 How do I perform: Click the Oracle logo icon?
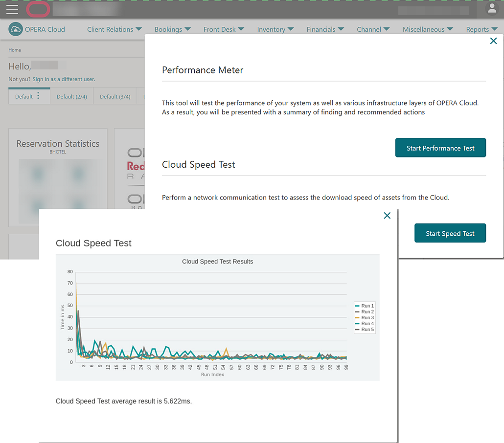point(38,9)
